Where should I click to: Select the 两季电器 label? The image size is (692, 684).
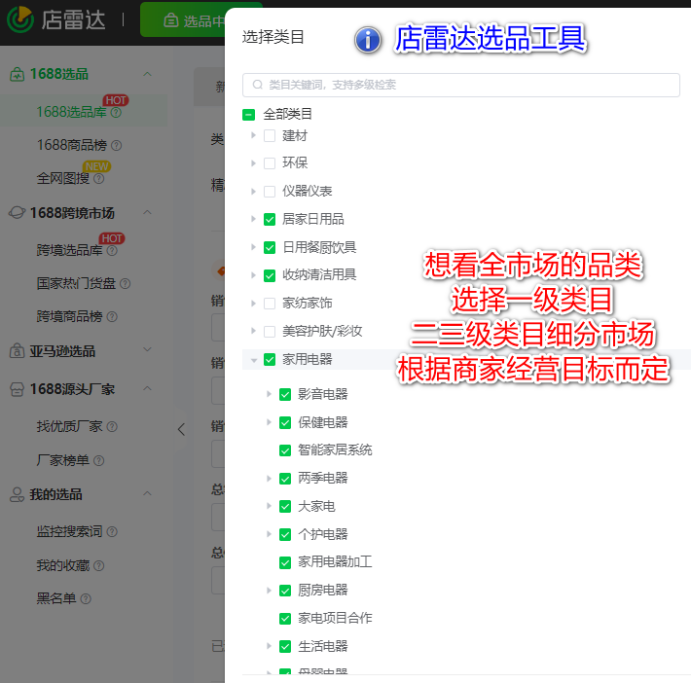click(x=323, y=478)
